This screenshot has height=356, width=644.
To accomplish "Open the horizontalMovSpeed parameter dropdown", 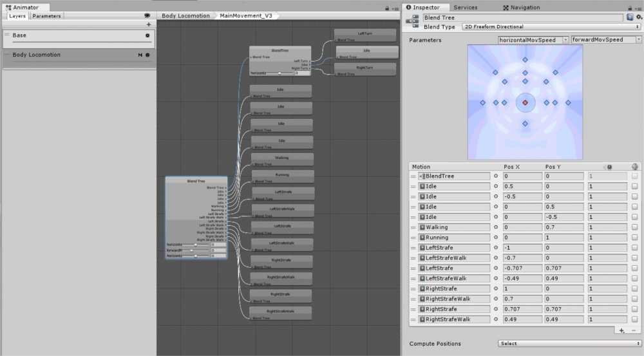I will point(533,40).
